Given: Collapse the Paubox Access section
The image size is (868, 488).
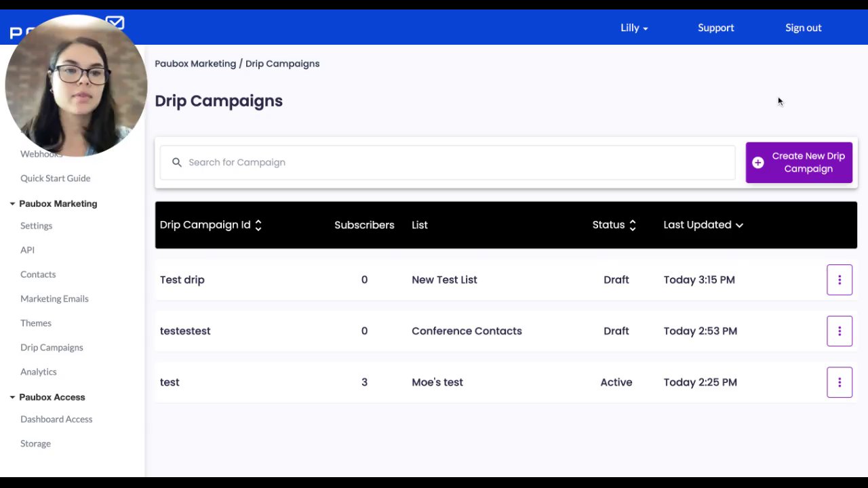Looking at the screenshot, I should point(12,397).
